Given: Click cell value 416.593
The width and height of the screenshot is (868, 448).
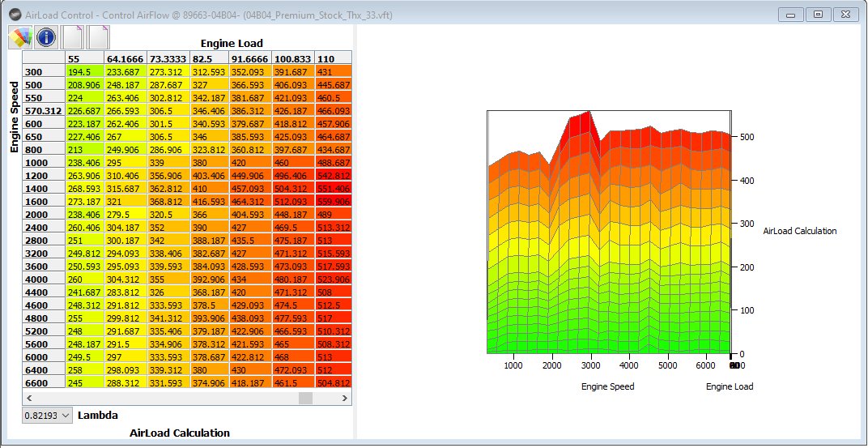Looking at the screenshot, I should 210,202.
